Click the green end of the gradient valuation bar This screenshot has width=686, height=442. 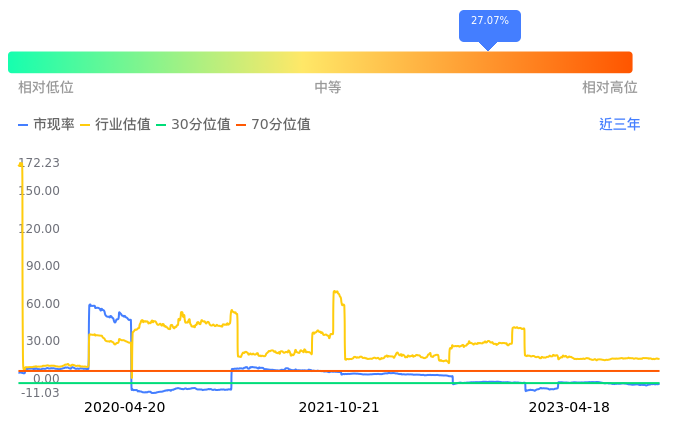pyautogui.click(x=20, y=62)
